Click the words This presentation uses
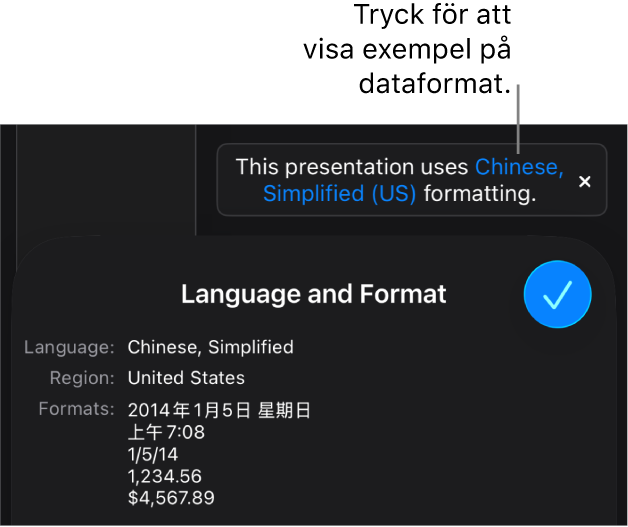Viewport: 628px width, 527px height. [x=352, y=167]
